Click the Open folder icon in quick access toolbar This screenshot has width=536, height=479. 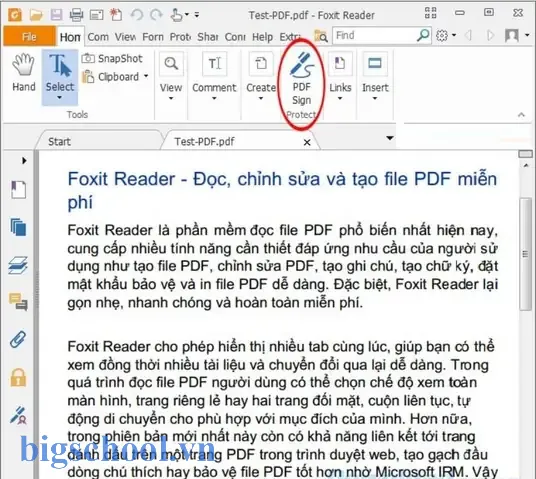coord(36,15)
